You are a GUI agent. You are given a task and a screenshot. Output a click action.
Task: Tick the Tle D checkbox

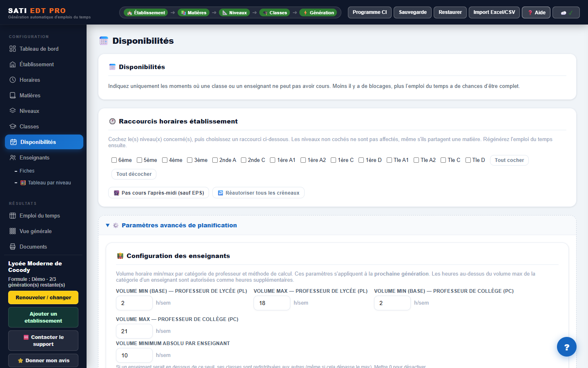tap(468, 160)
